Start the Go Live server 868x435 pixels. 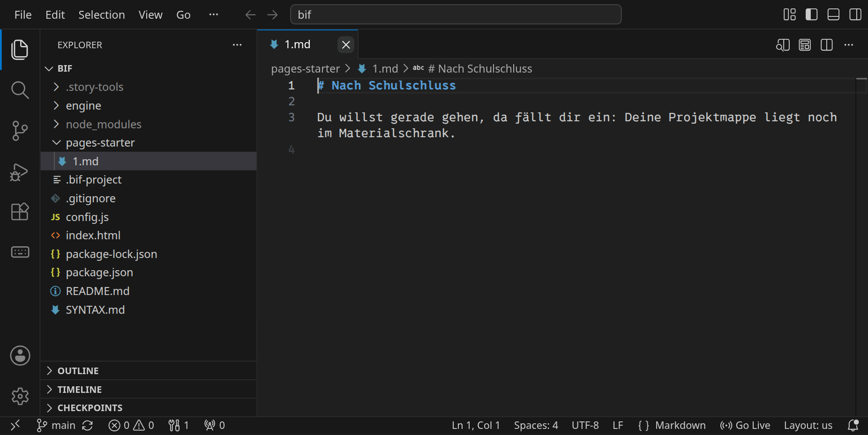pyautogui.click(x=745, y=425)
